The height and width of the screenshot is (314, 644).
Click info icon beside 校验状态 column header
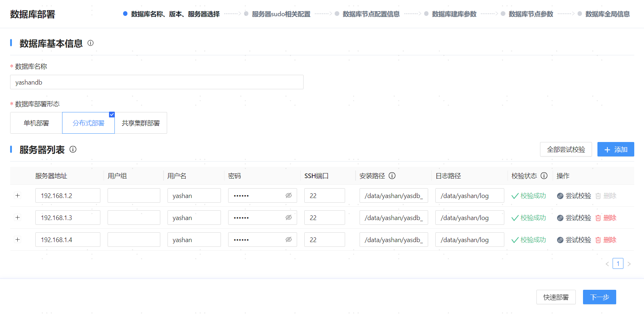point(544,176)
